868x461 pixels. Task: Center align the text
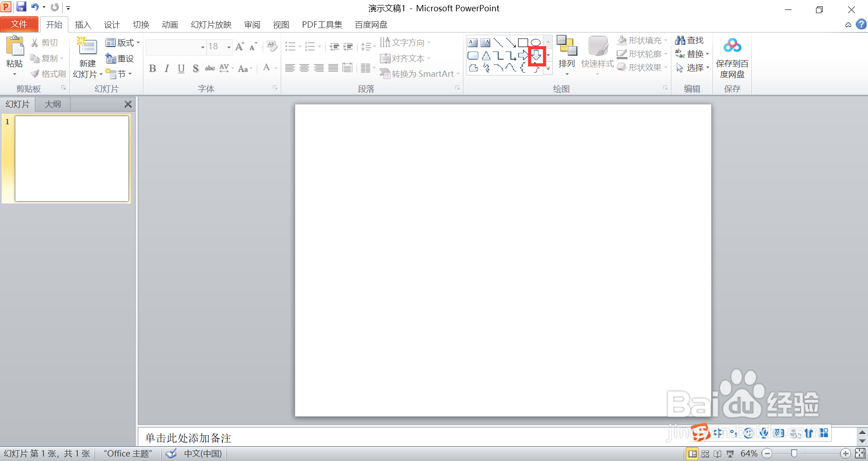[304, 68]
